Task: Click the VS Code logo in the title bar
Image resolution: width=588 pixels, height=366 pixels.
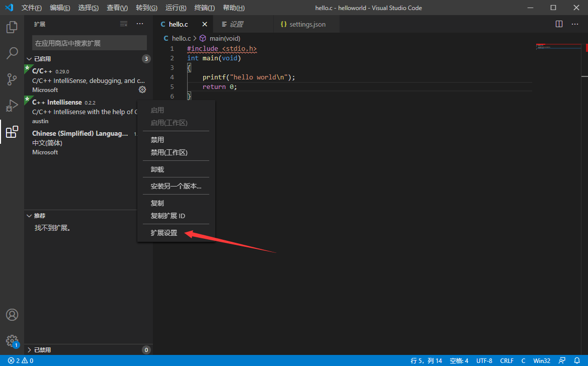Action: coord(9,8)
